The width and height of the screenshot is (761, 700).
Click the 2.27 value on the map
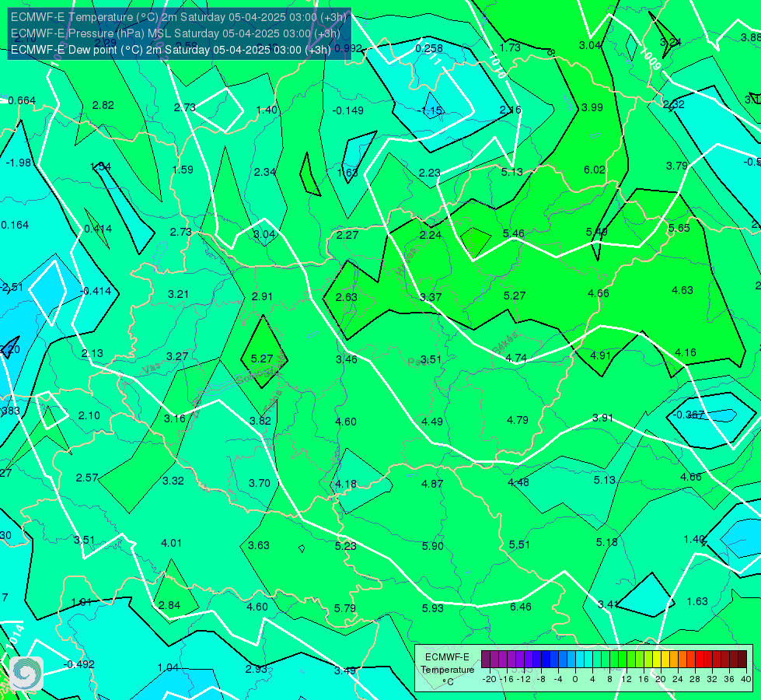point(347,235)
